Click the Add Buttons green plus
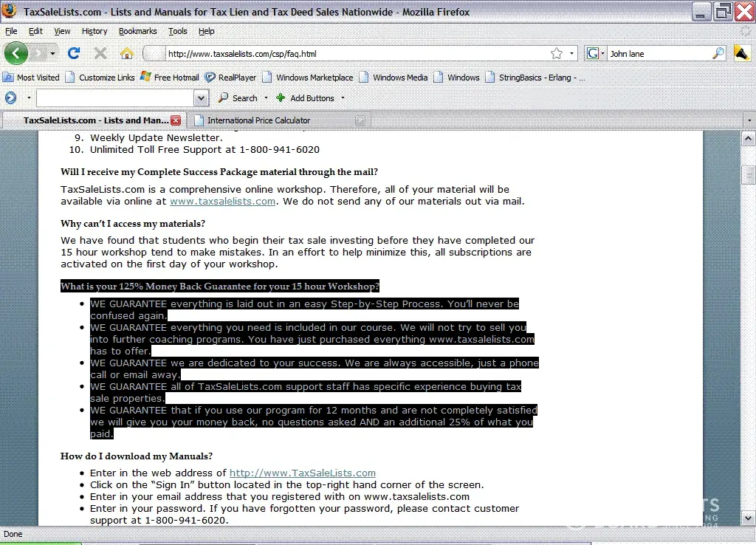The width and height of the screenshot is (756, 545). click(x=281, y=97)
